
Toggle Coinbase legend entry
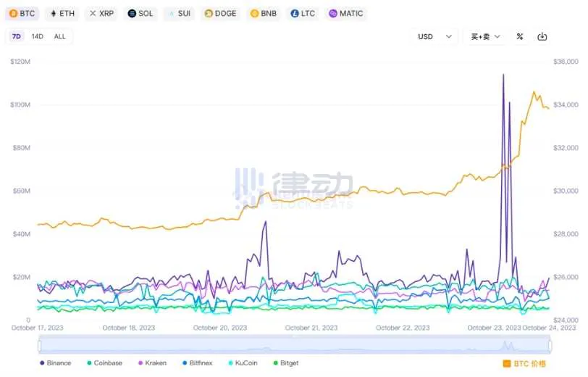tap(104, 362)
